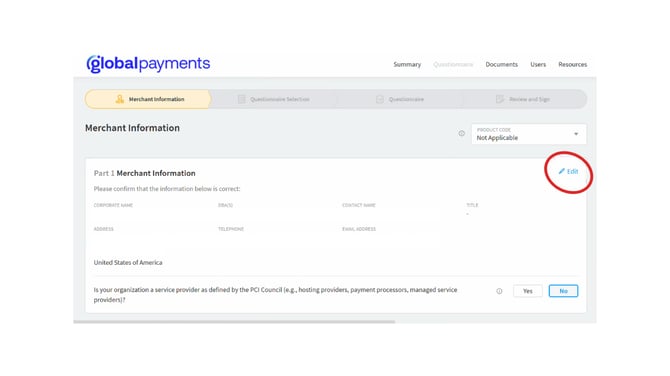Answer Yes to service provider question
Screen dimensions: 670x376
528,291
